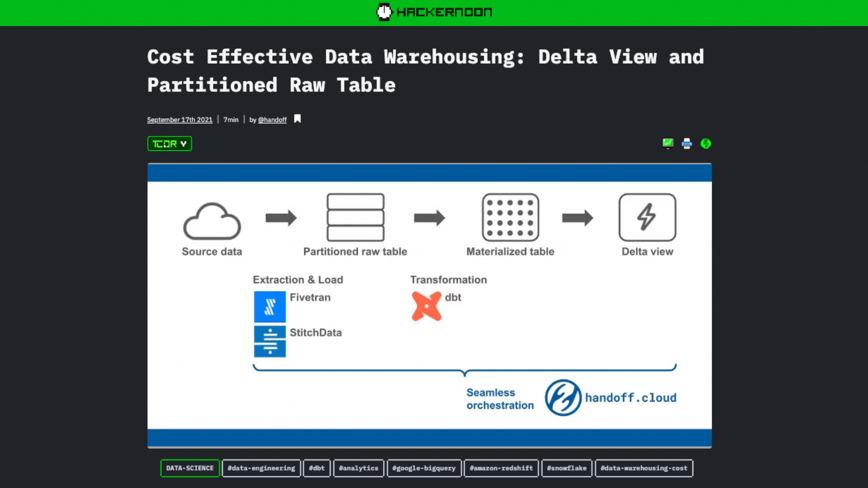
Task: Toggle the #data-engineering tag filter
Action: point(261,468)
